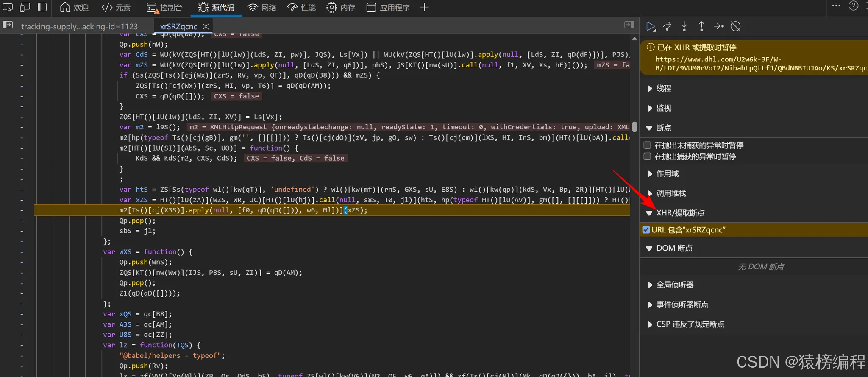The width and height of the screenshot is (868, 377).
Task: Click the 已在 XHR 或提取时暂停 status text
Action: point(697,47)
